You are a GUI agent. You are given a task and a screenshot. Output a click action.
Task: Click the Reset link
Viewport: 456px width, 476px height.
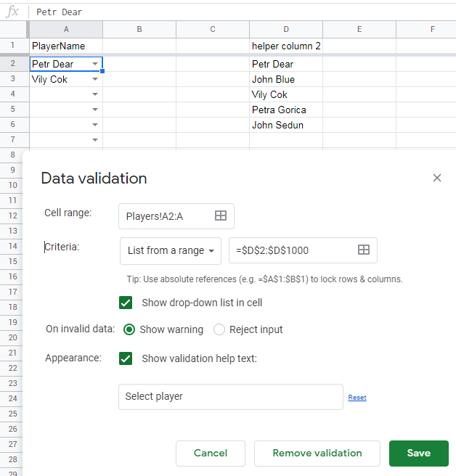357,398
